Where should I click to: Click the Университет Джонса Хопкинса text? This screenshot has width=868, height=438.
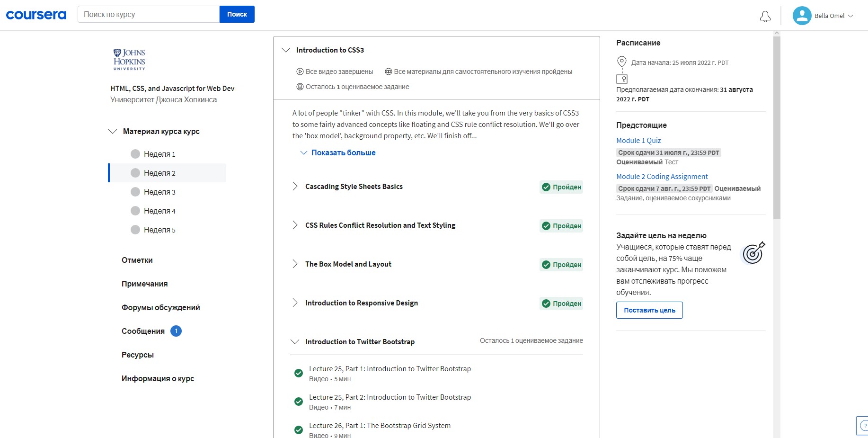coord(164,99)
